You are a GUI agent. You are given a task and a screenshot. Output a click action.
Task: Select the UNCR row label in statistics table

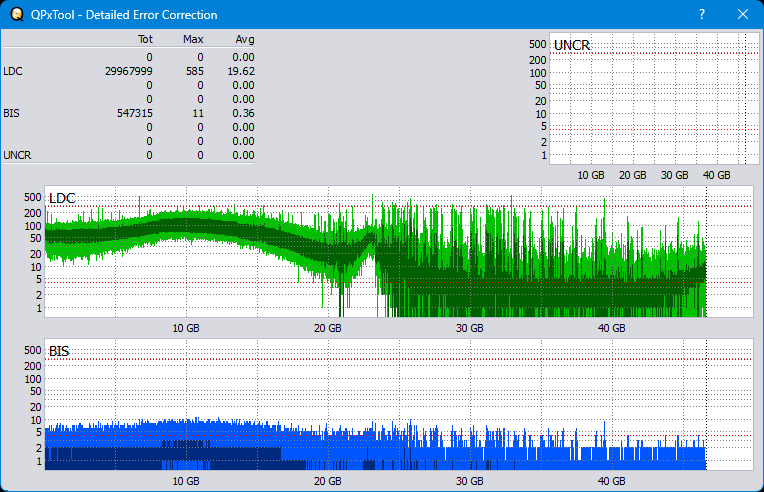16,155
